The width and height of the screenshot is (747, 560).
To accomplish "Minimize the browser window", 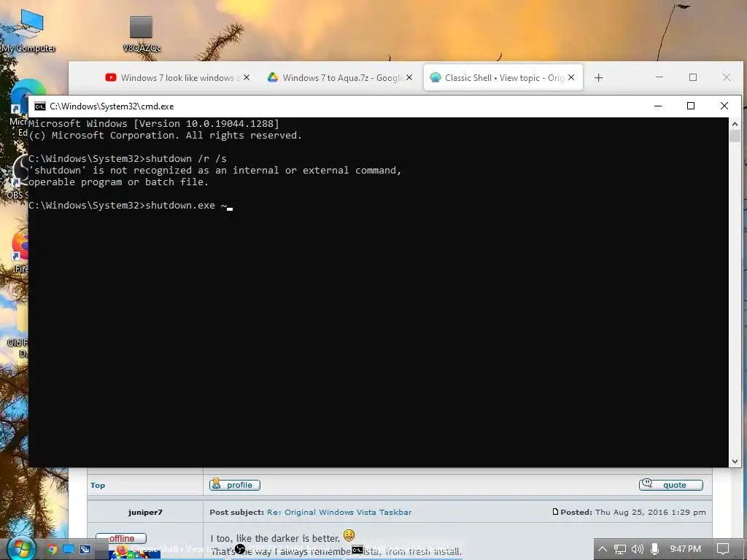I will tap(659, 77).
